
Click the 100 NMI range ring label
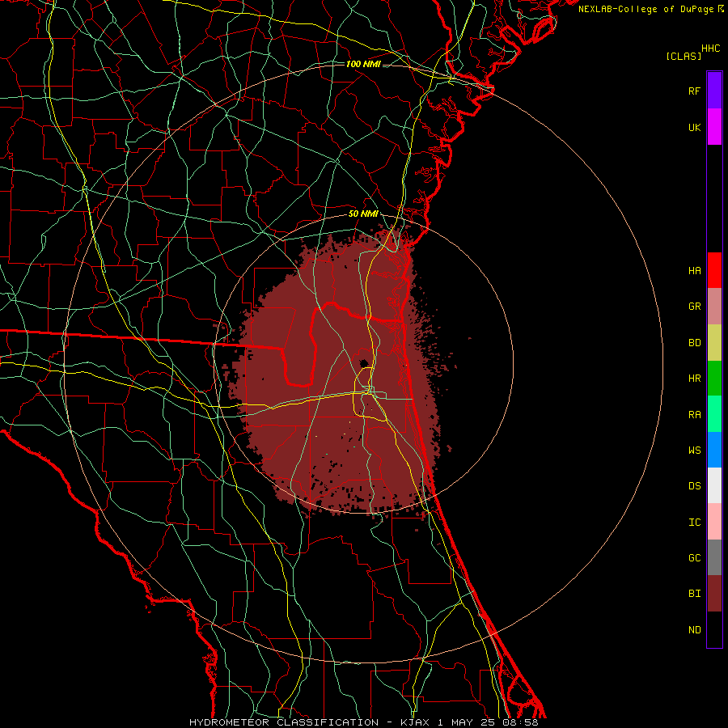[x=363, y=64]
